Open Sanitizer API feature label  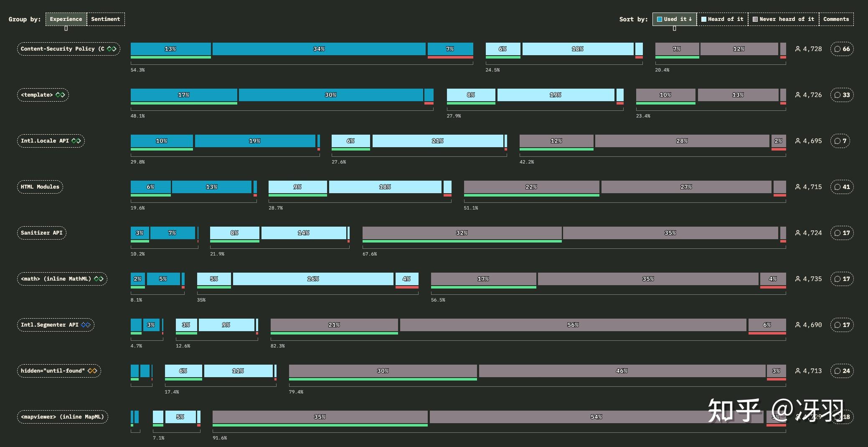tap(41, 233)
